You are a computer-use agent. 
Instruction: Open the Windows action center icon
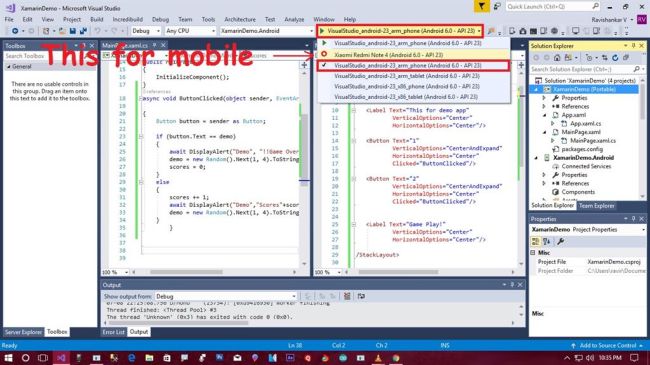[634, 358]
